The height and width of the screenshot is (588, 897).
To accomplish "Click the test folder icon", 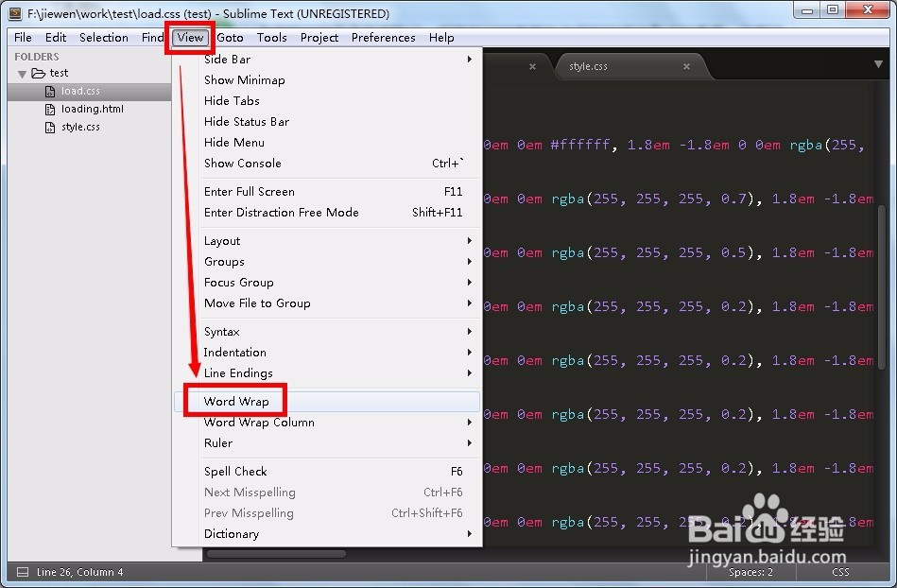I will (39, 73).
